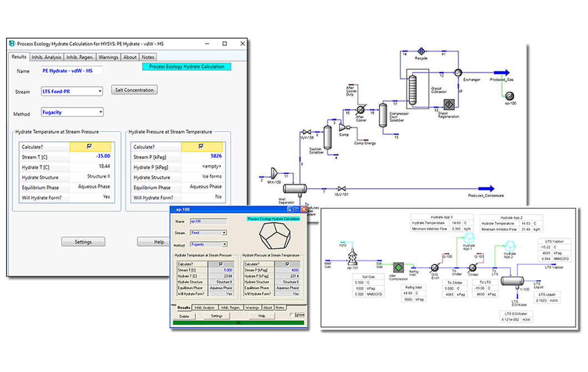The width and height of the screenshot is (588, 372).
Task: Click the Help button in PE Hydrate window
Action: click(155, 242)
